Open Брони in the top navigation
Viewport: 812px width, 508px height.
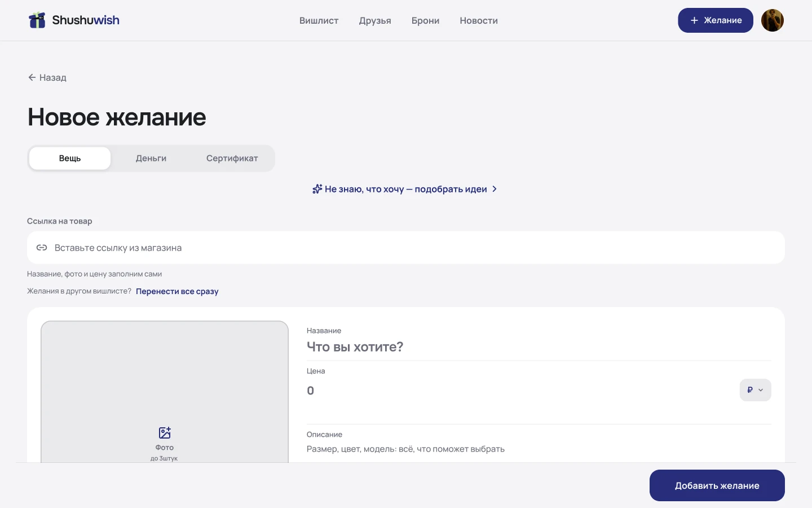(x=426, y=21)
